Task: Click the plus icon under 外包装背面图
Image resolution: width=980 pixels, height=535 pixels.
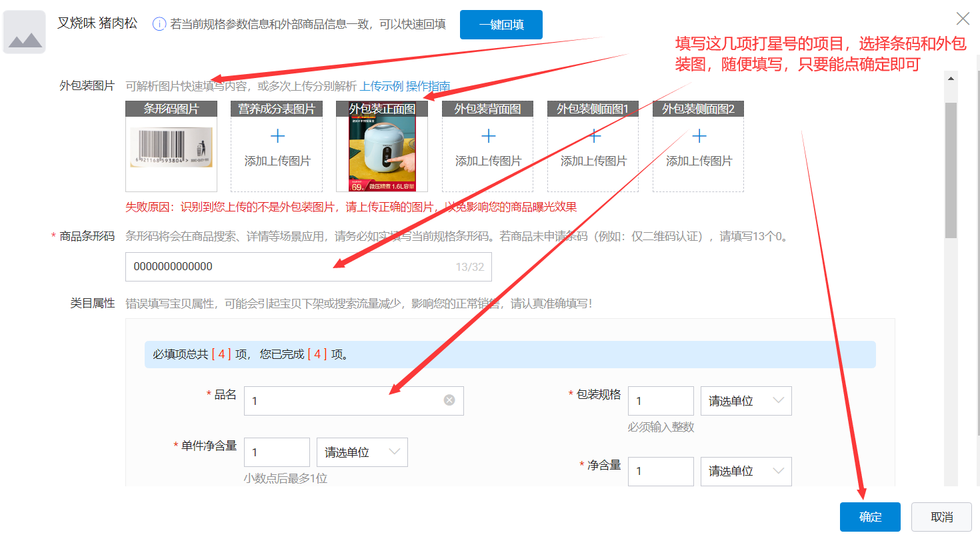Action: (x=488, y=137)
